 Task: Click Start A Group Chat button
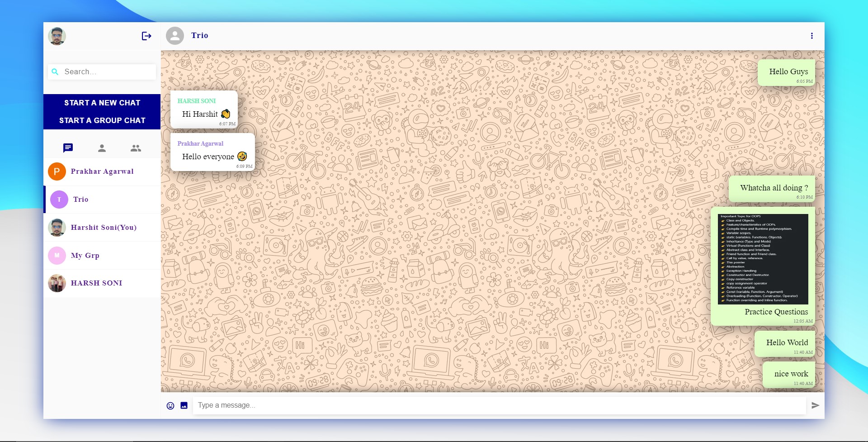102,120
